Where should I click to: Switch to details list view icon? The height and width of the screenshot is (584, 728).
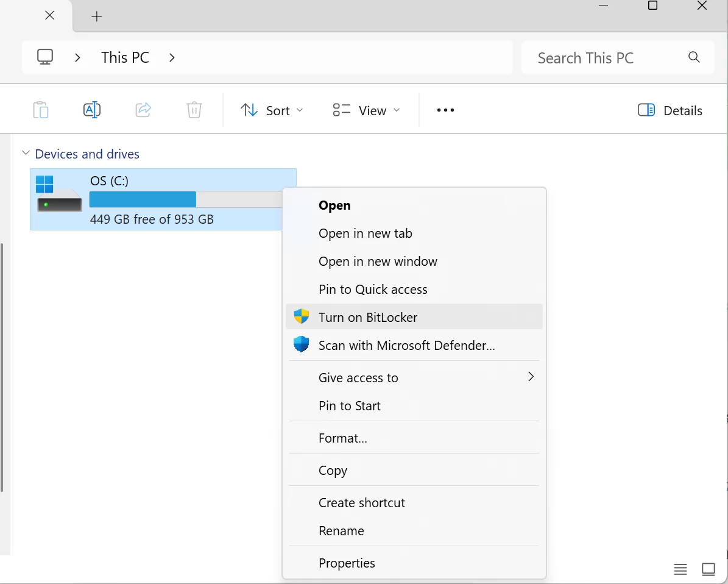coord(680,569)
